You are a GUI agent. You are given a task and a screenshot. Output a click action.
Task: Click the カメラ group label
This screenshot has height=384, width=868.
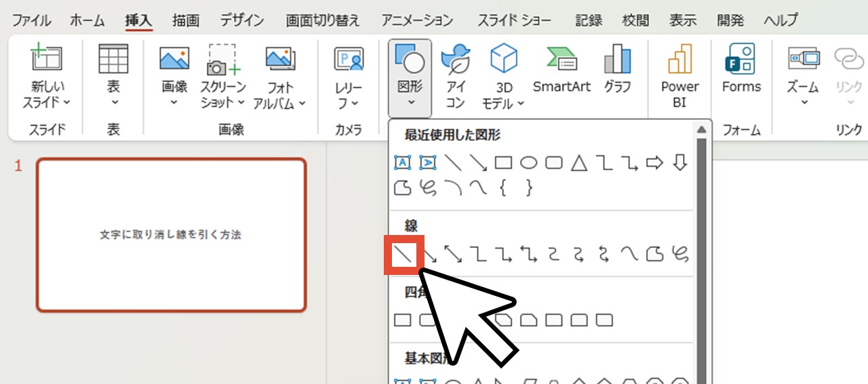tap(349, 130)
